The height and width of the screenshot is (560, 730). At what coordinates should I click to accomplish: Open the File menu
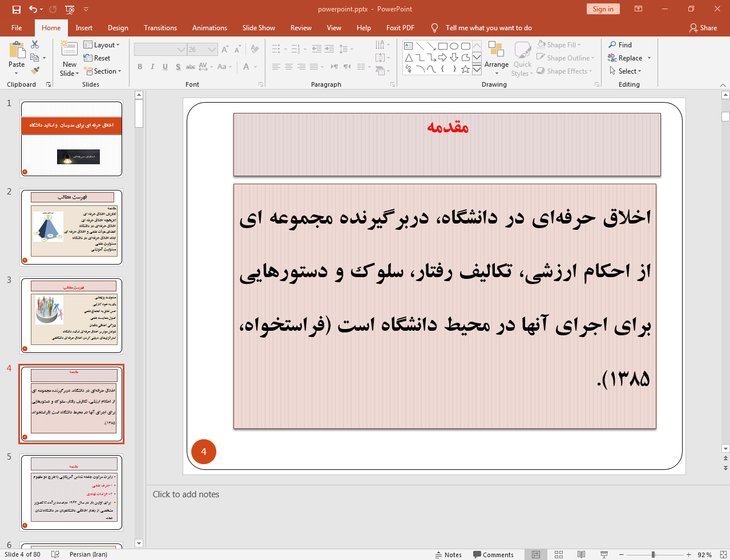pyautogui.click(x=17, y=28)
